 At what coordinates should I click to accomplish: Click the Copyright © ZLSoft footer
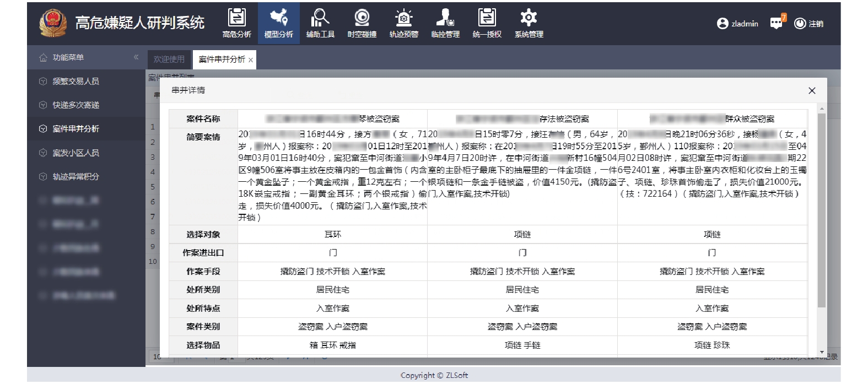click(434, 375)
